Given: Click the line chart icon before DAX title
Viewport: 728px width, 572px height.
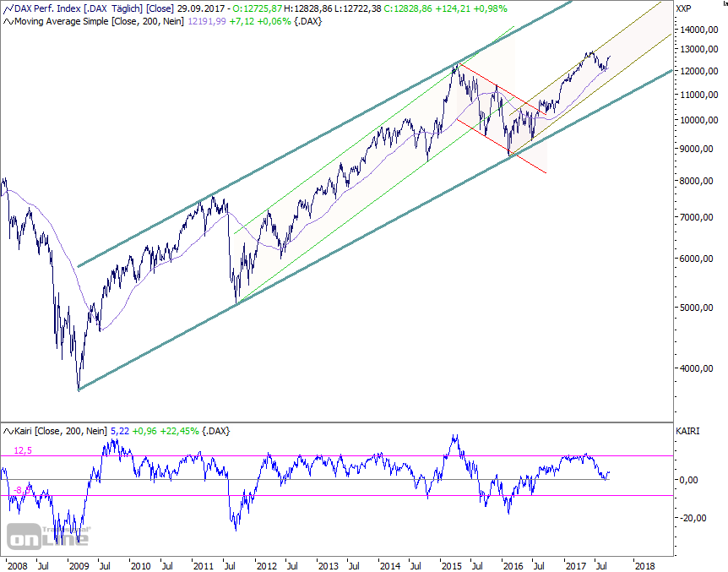Looking at the screenshot, I should click(8, 8).
